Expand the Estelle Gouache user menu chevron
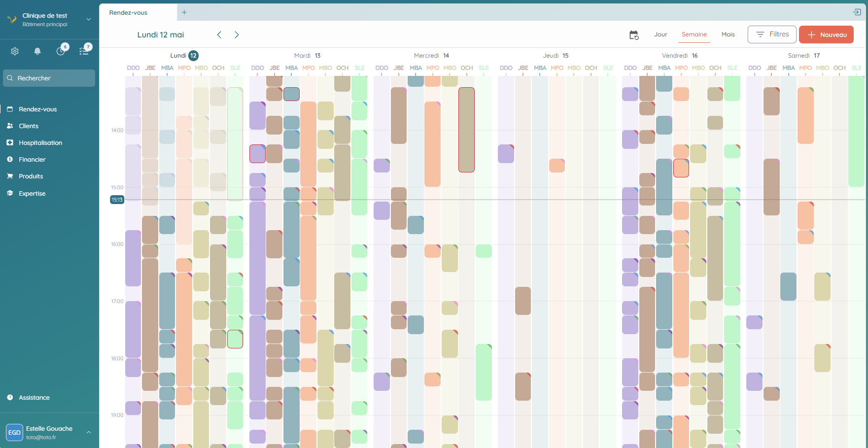The image size is (868, 448). (89, 432)
